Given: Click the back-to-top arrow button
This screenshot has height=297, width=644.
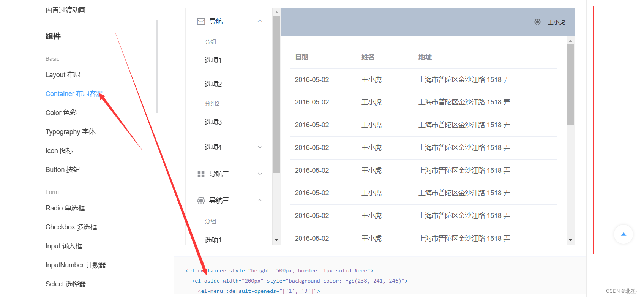Looking at the screenshot, I should (623, 234).
